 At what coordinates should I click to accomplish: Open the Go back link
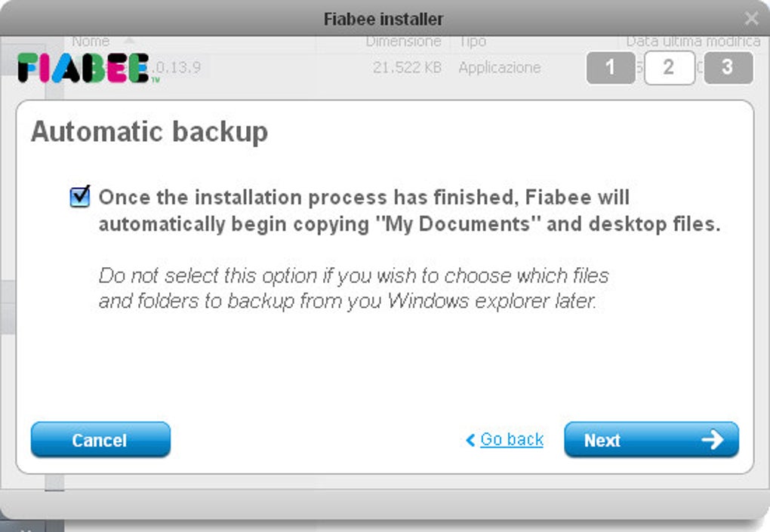(x=510, y=440)
